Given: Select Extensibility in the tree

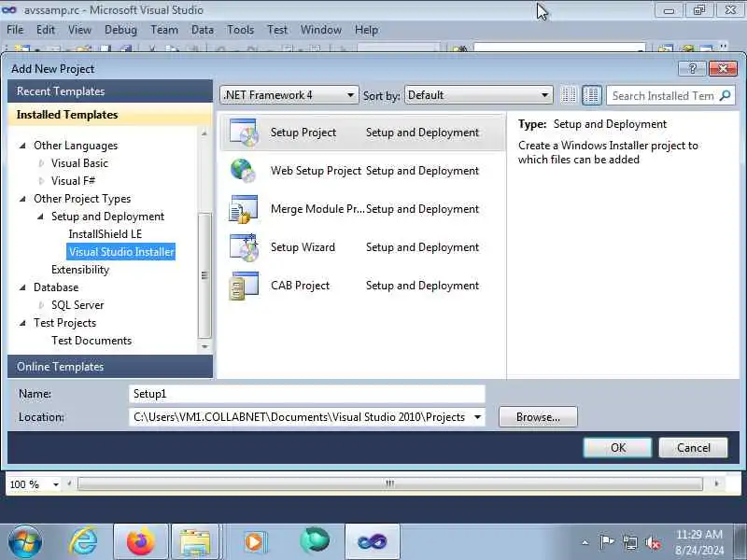Looking at the screenshot, I should click(80, 270).
